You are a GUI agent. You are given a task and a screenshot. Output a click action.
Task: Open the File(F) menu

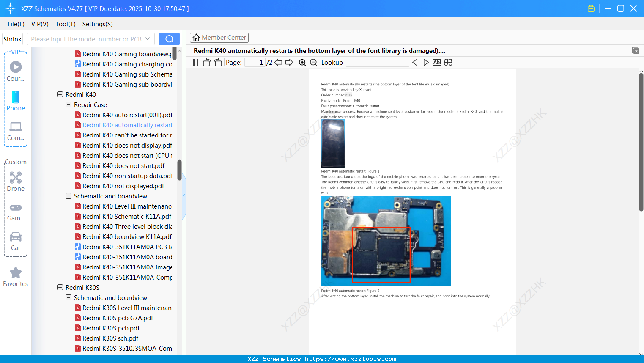coord(16,24)
